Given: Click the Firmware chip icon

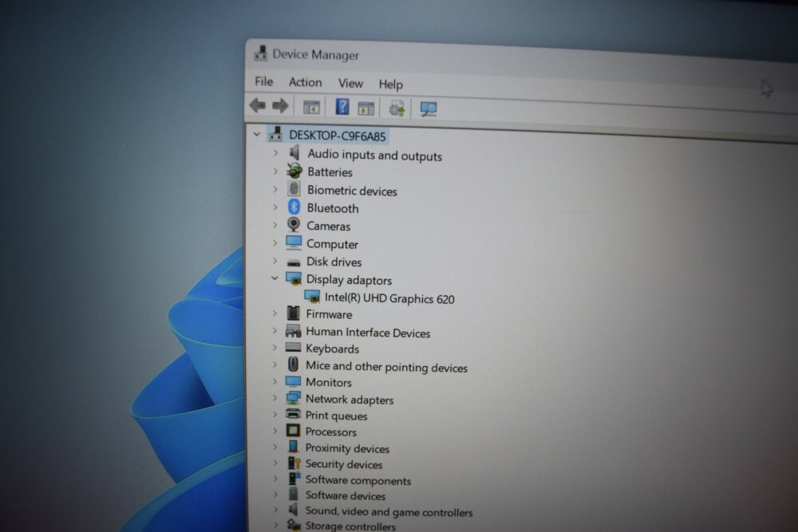Looking at the screenshot, I should click(x=293, y=313).
